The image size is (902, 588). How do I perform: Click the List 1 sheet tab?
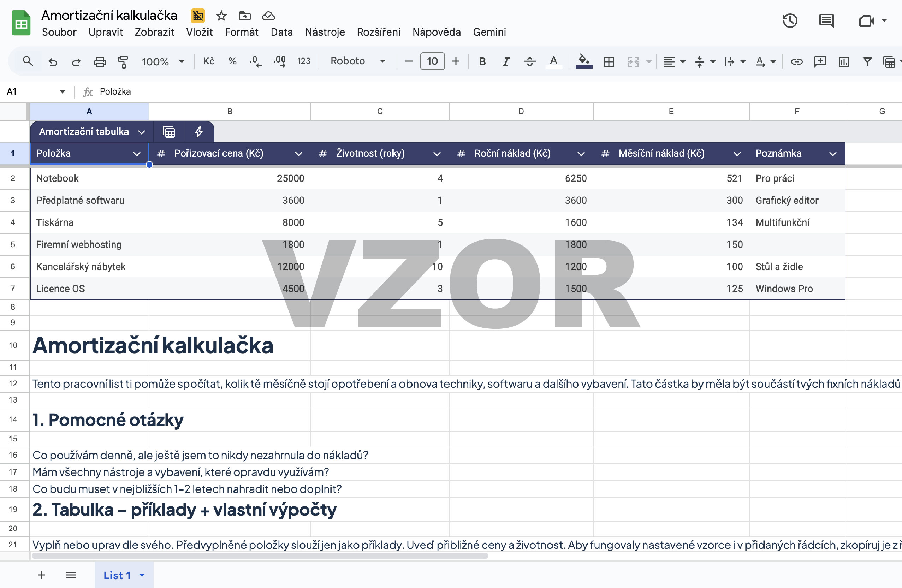117,575
